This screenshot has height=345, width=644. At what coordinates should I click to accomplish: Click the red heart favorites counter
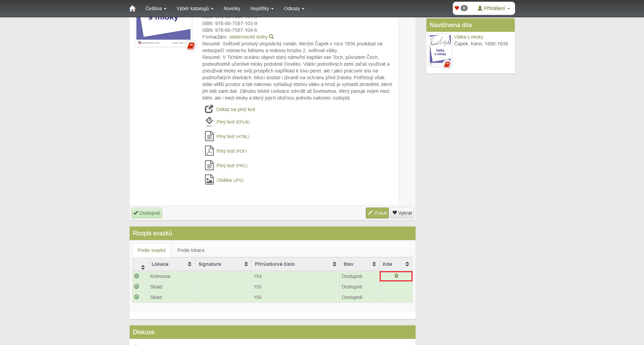[461, 8]
